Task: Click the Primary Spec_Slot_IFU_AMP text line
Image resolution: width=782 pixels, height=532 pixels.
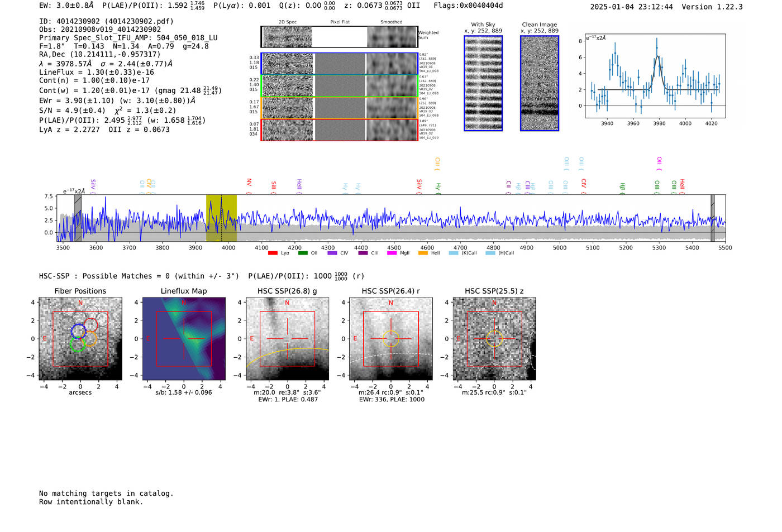Action: 128,38
